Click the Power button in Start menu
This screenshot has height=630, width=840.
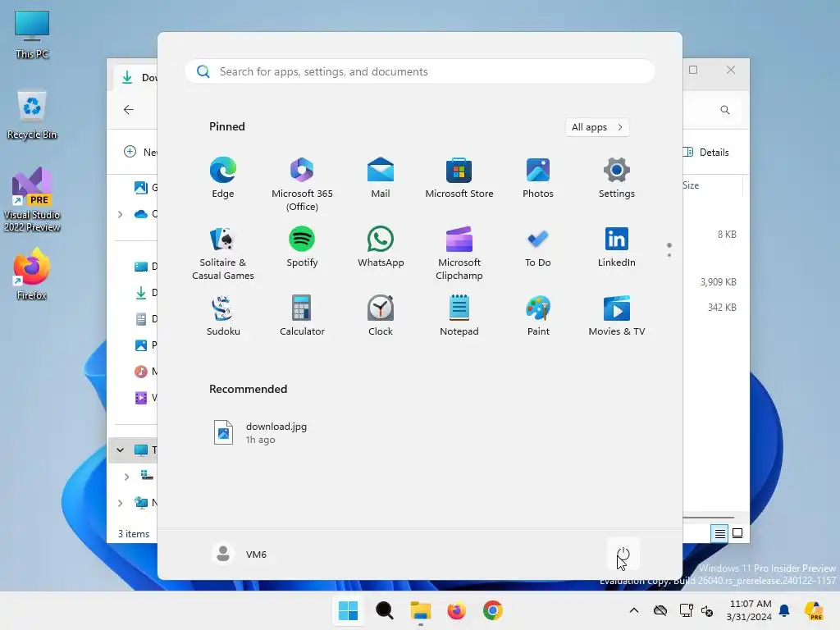623,554
